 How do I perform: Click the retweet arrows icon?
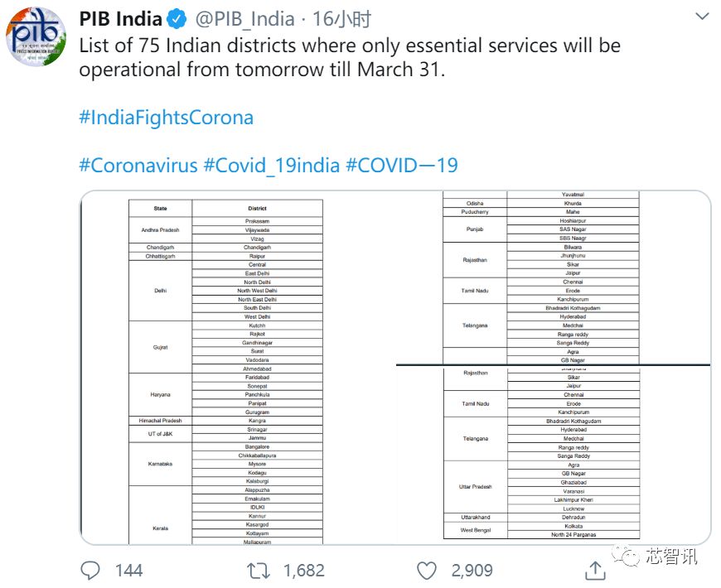(259, 570)
